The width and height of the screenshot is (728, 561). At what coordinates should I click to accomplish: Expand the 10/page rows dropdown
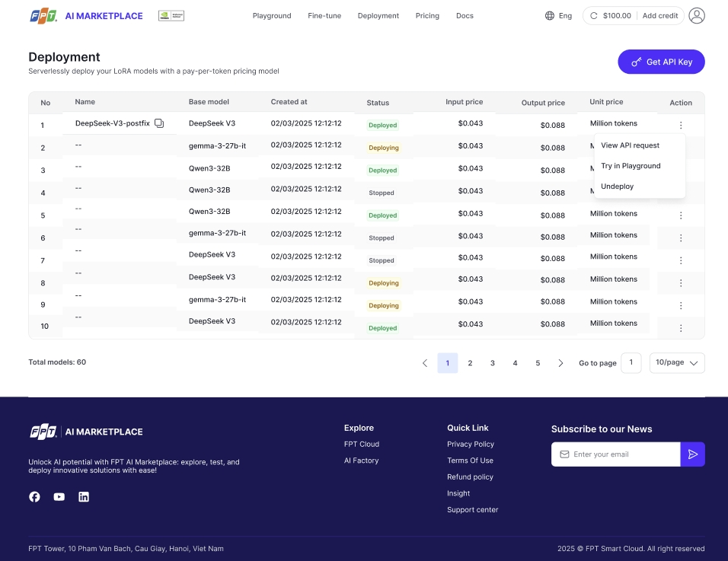click(677, 363)
